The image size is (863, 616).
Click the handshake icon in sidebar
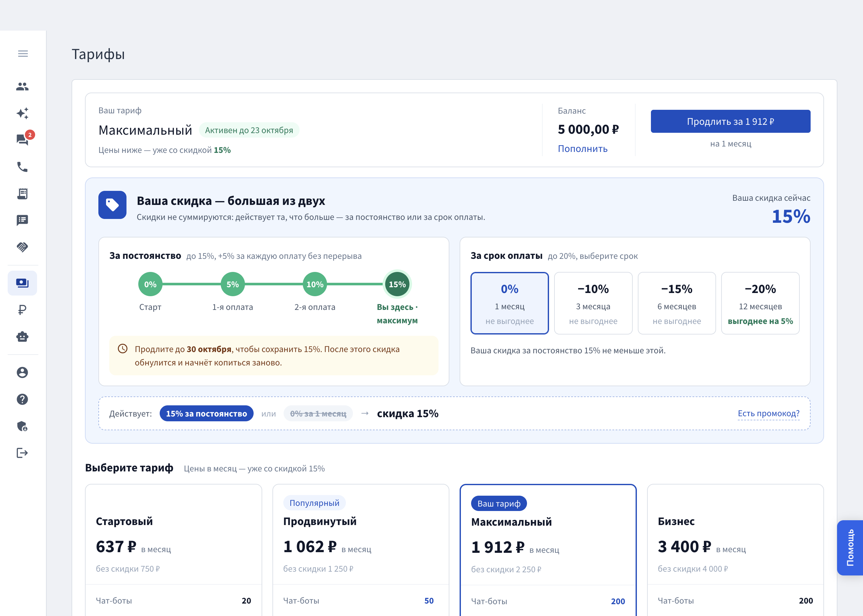point(22,247)
